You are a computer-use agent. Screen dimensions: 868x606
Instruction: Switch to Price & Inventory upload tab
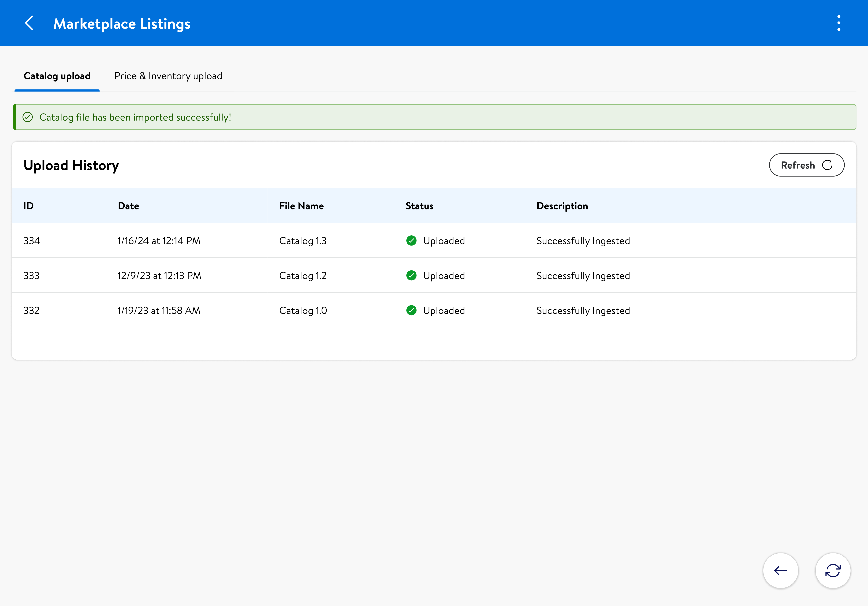168,76
